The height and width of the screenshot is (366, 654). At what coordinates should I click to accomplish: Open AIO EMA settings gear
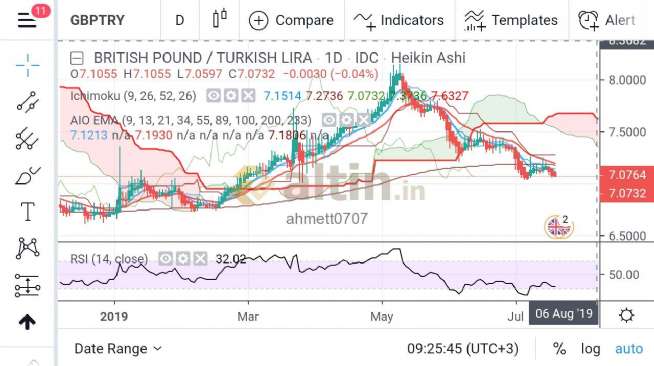(x=346, y=120)
